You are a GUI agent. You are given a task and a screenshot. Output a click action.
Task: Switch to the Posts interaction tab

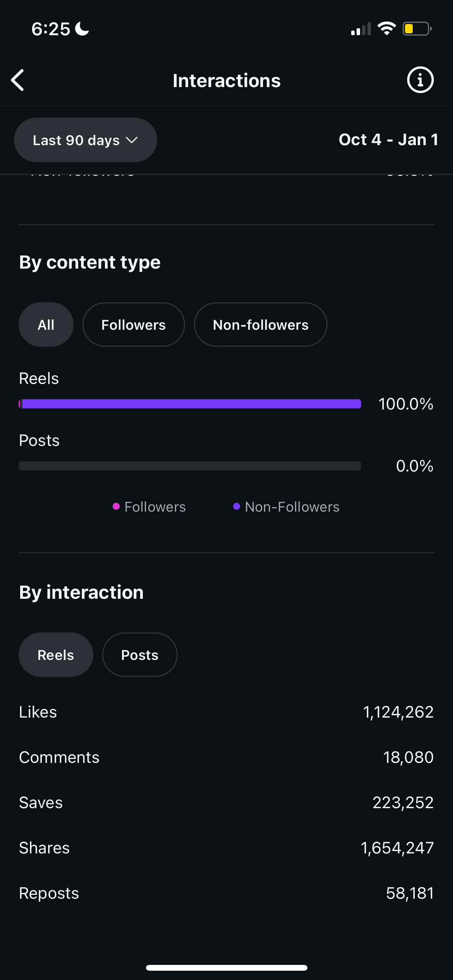click(x=140, y=655)
